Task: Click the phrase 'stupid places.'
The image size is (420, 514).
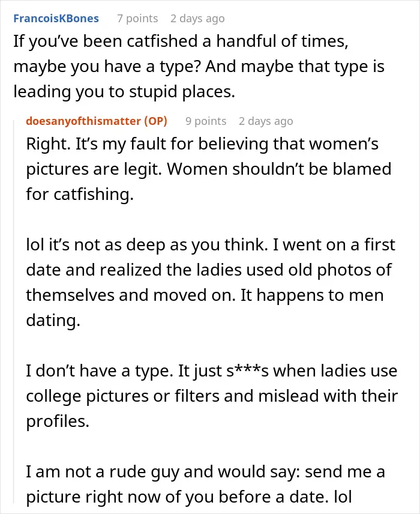Action: coord(182,92)
